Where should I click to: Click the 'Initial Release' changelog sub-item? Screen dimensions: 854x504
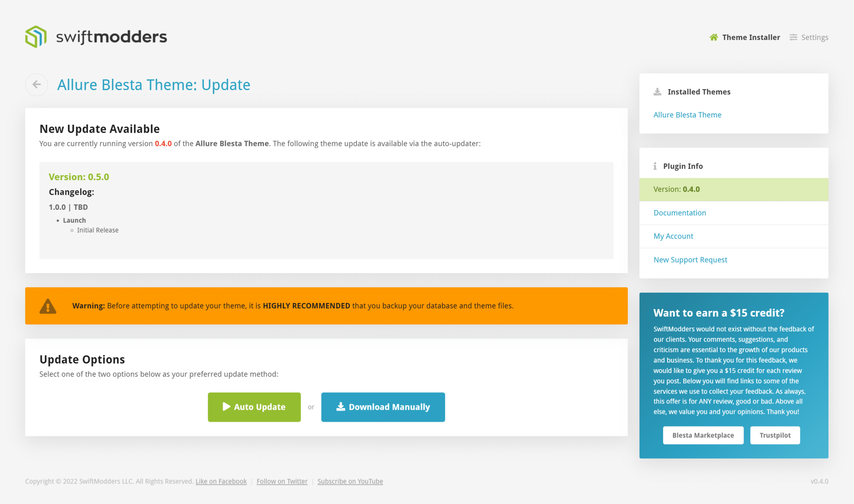click(98, 230)
